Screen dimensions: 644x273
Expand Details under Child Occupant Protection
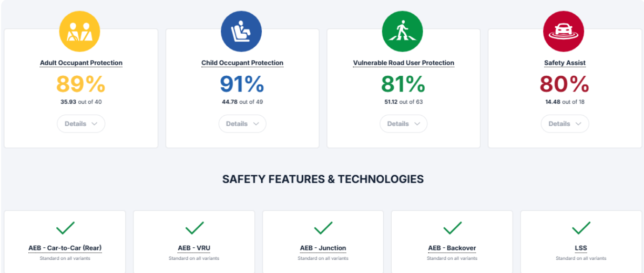pyautogui.click(x=242, y=124)
